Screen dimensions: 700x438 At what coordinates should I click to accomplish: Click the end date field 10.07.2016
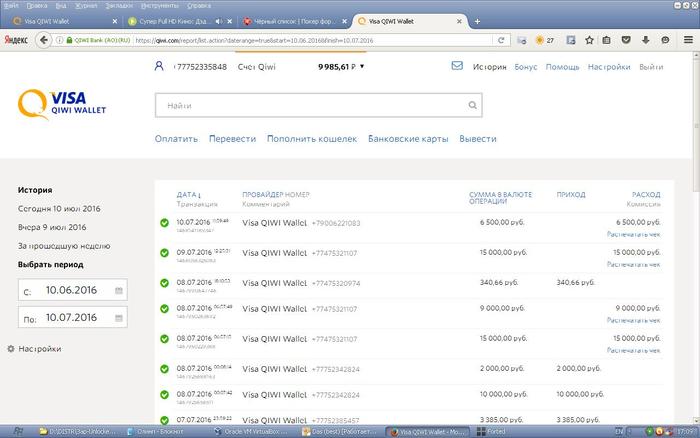pyautogui.click(x=72, y=317)
